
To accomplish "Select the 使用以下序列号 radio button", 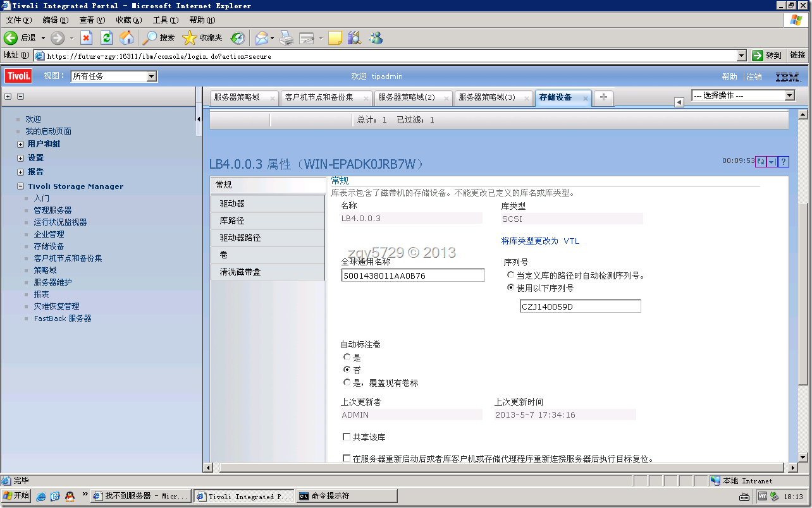I will tap(511, 287).
